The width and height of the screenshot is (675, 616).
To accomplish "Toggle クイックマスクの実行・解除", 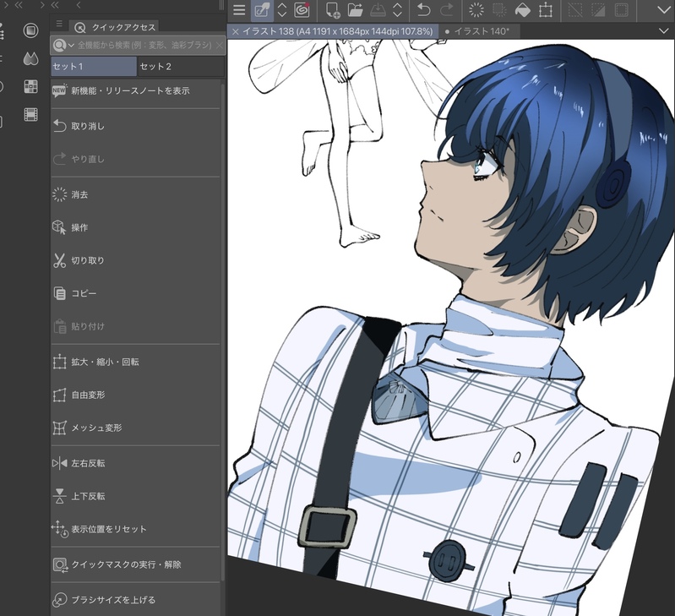I will click(135, 564).
